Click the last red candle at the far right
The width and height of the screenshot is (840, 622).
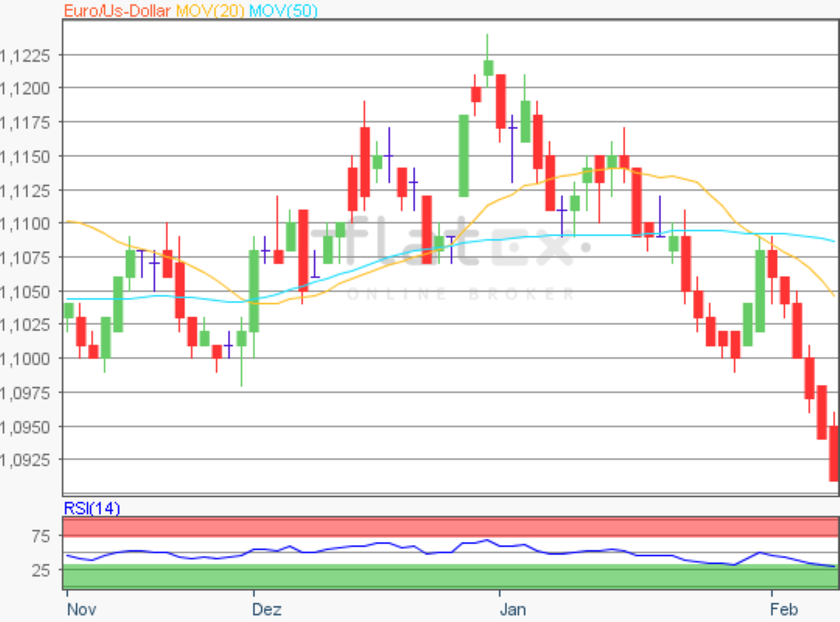[x=835, y=453]
